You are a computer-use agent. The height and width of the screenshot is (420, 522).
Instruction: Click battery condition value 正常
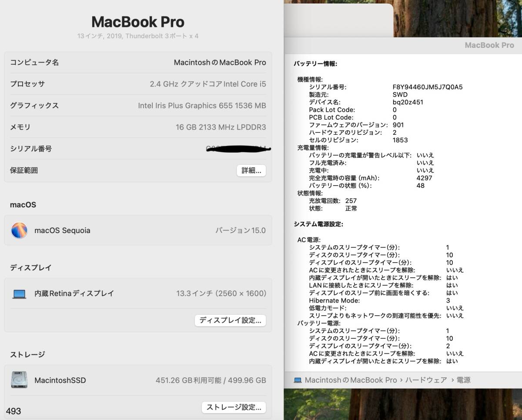point(351,208)
